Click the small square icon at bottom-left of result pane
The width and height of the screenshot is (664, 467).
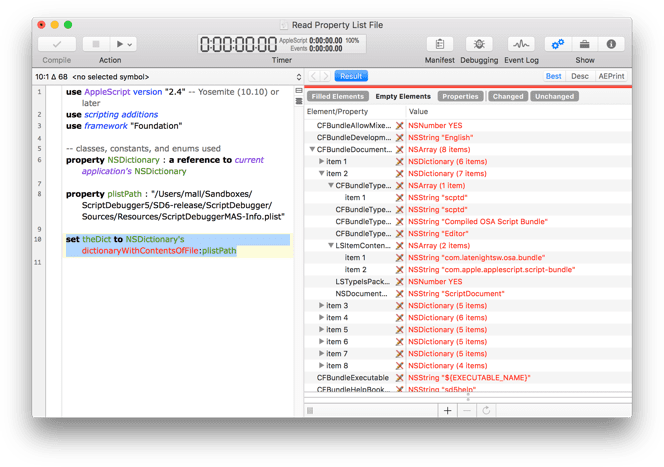click(x=310, y=411)
